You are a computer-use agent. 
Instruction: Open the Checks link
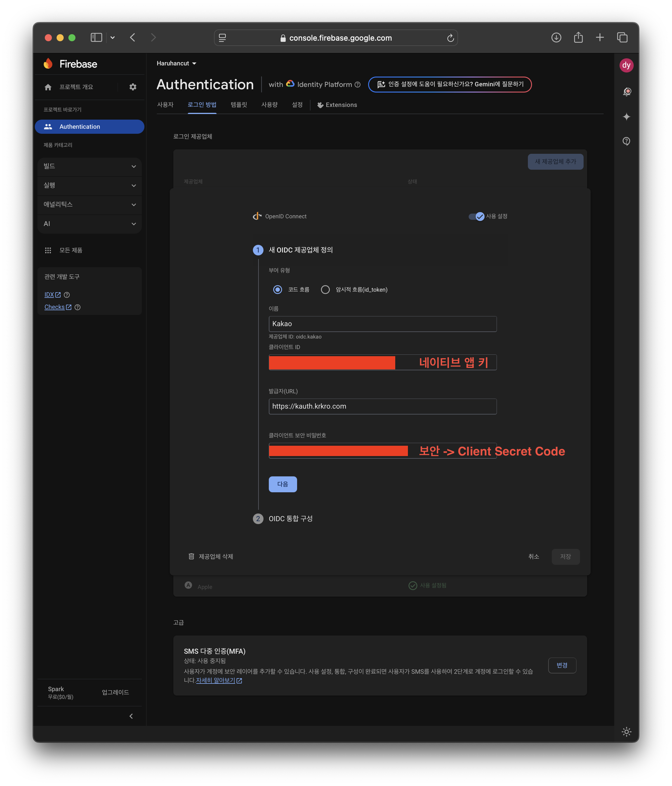click(58, 307)
